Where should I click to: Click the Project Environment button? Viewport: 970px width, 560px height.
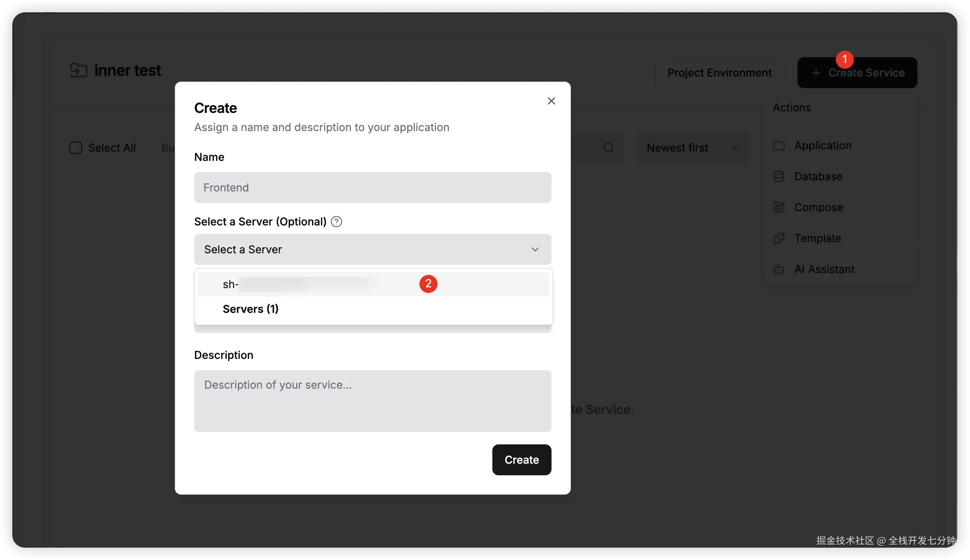719,73
